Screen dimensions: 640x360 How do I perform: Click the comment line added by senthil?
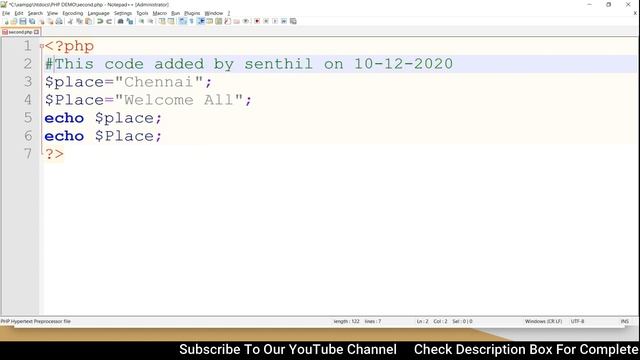(x=249, y=64)
